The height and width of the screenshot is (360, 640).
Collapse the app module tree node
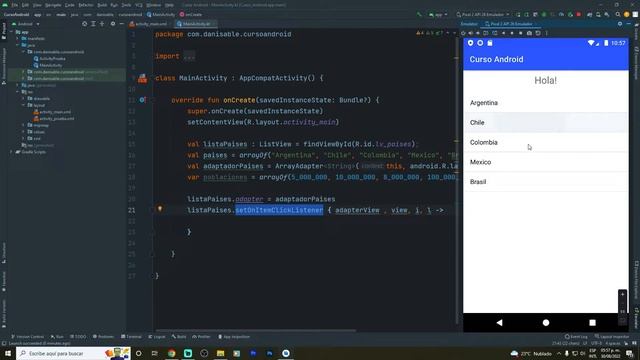tap(12, 32)
